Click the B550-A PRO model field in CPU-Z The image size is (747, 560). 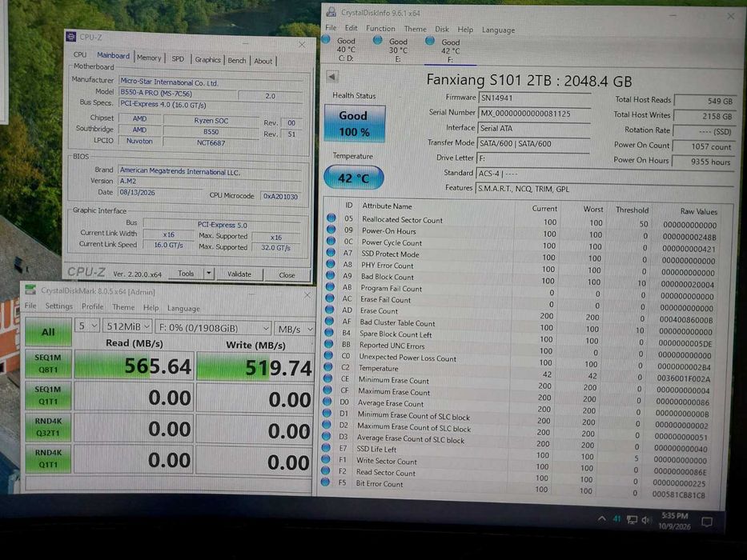click(x=177, y=94)
